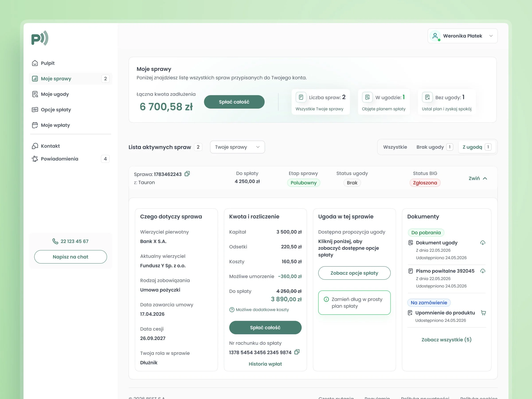
Task: Click the P logo in the sidebar
Action: tap(40, 38)
